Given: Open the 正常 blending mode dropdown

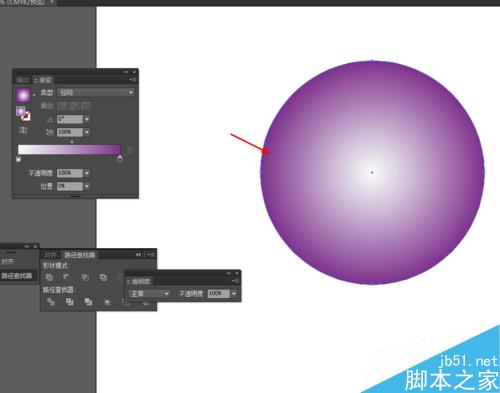Looking at the screenshot, I should pos(149,294).
